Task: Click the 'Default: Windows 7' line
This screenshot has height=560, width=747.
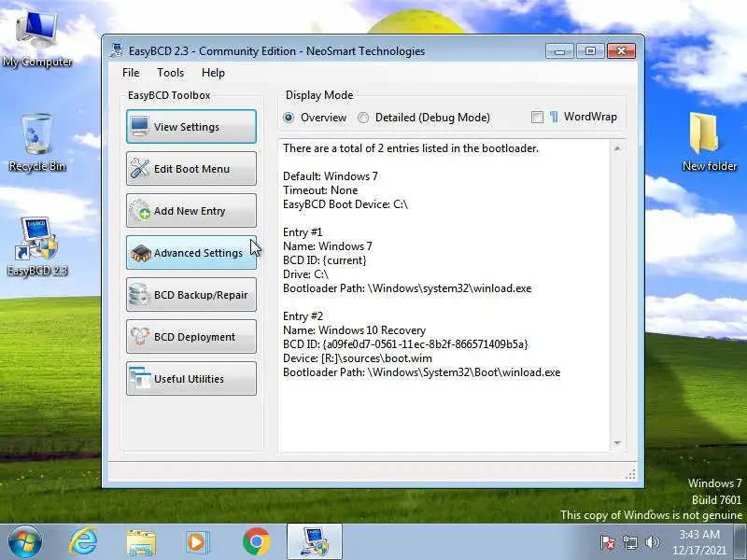Action: pos(331,176)
